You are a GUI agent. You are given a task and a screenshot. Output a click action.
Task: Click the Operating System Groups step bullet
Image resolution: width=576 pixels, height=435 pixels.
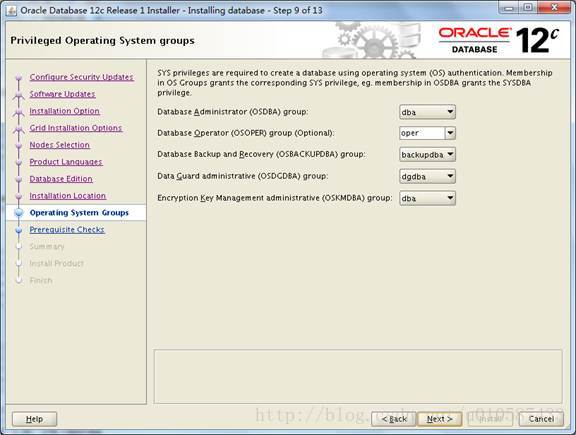[19, 213]
